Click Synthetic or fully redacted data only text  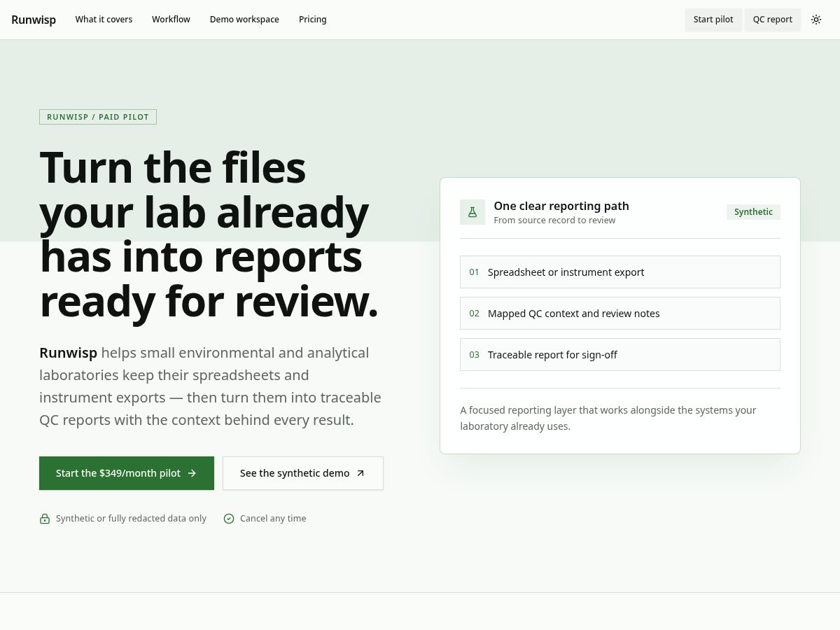(131, 519)
